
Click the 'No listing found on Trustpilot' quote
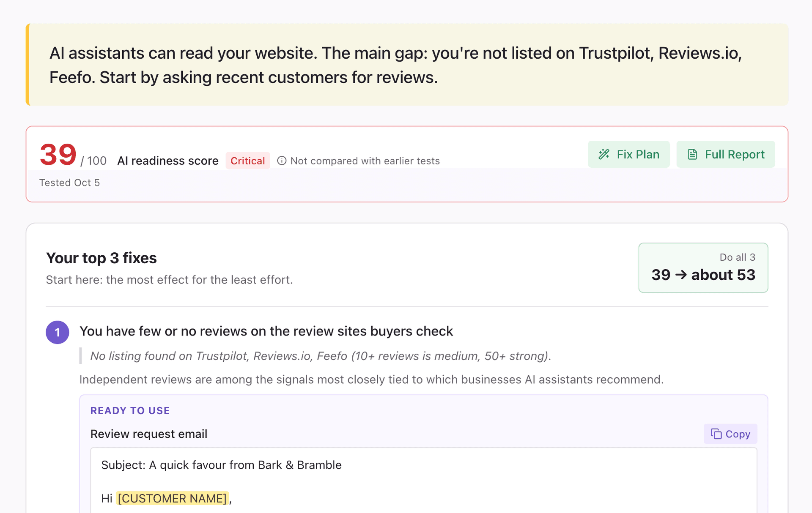[321, 356]
